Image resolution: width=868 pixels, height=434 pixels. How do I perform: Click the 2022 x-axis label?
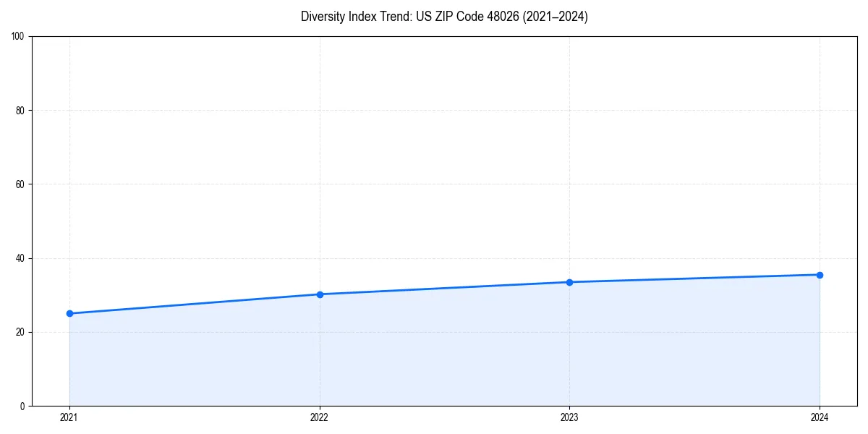(x=319, y=417)
